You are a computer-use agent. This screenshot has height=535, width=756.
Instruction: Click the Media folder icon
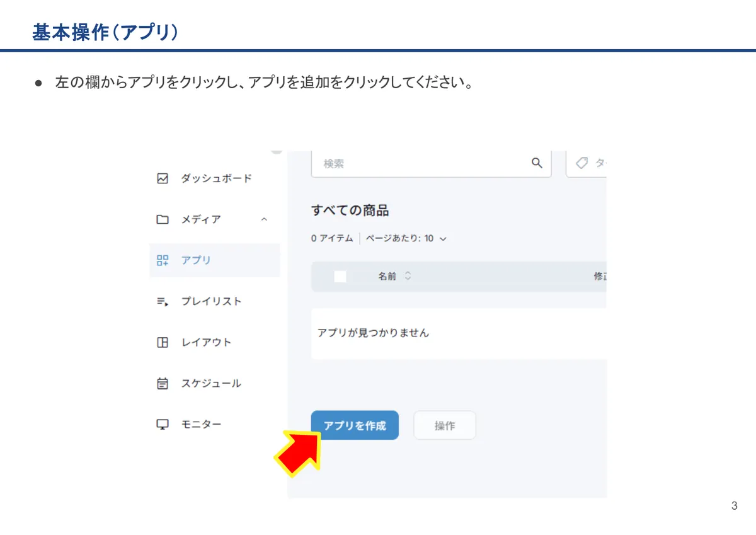click(x=163, y=219)
